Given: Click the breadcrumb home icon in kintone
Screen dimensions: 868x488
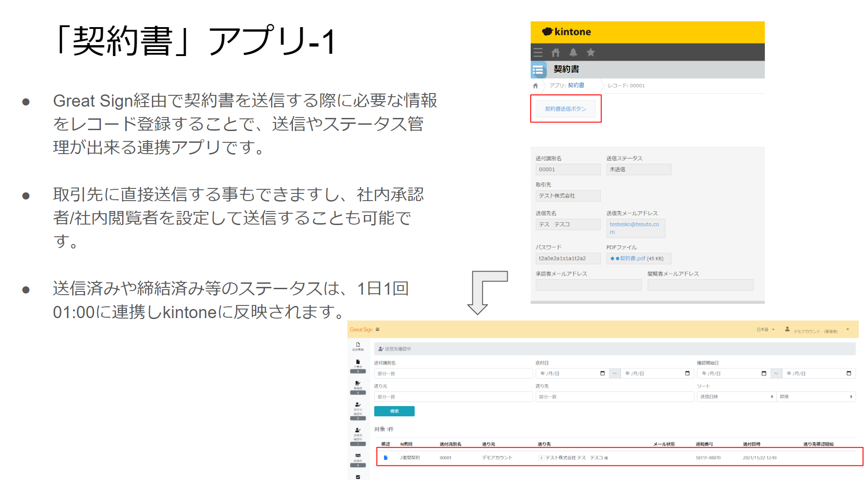Looking at the screenshot, I should click(535, 85).
